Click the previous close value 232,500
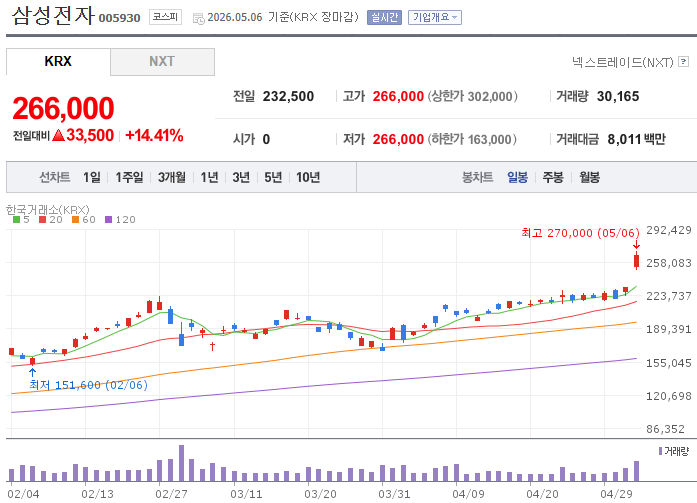This screenshot has width=697, height=503. pyautogui.click(x=288, y=96)
